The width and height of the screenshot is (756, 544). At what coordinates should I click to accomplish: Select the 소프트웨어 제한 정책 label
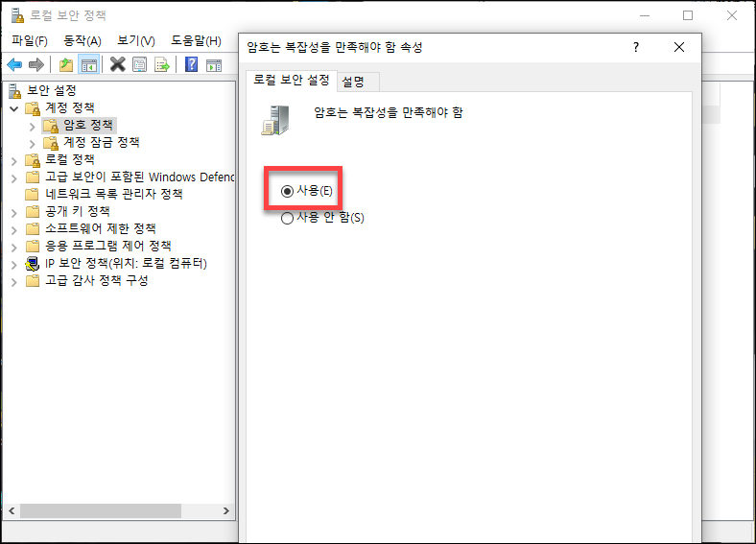(101, 228)
